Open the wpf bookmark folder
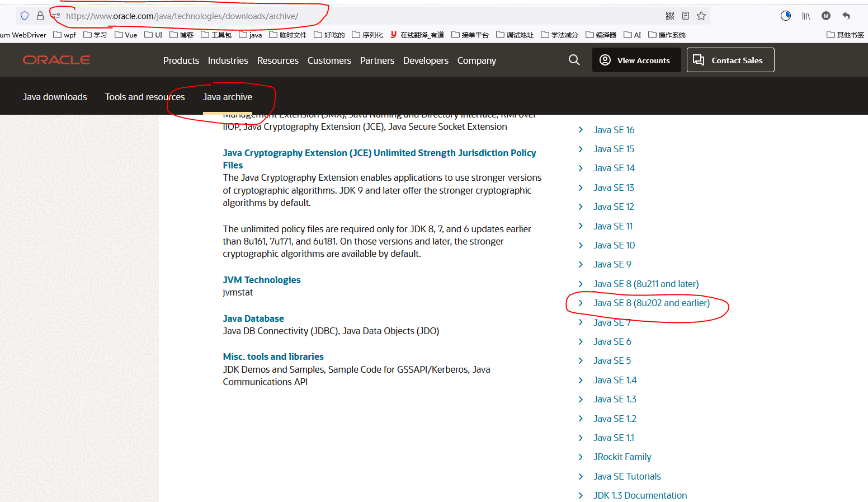Viewport: 868px width, 502px height. pyautogui.click(x=64, y=35)
